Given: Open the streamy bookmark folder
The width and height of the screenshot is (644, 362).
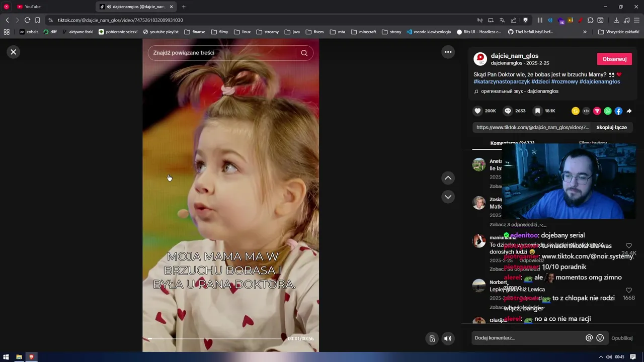Looking at the screenshot, I should click(x=267, y=32).
